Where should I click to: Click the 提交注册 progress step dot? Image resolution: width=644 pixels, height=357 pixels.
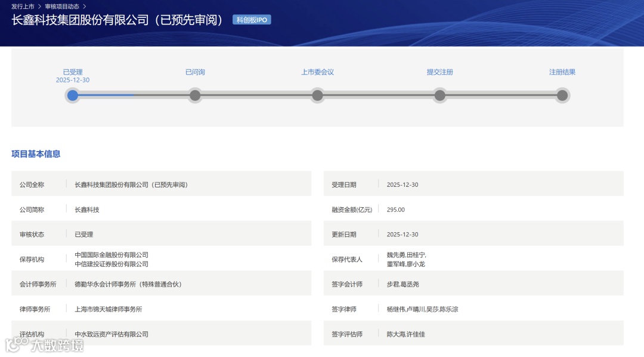click(440, 96)
